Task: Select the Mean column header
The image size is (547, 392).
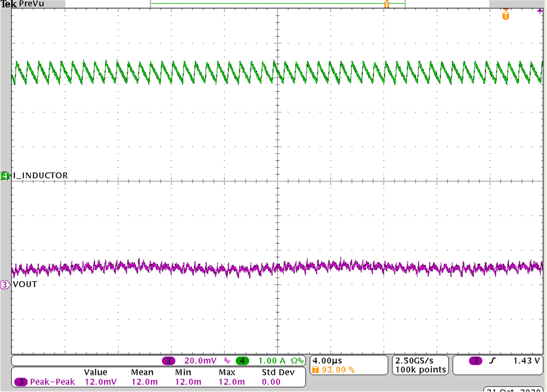Action: [x=142, y=372]
